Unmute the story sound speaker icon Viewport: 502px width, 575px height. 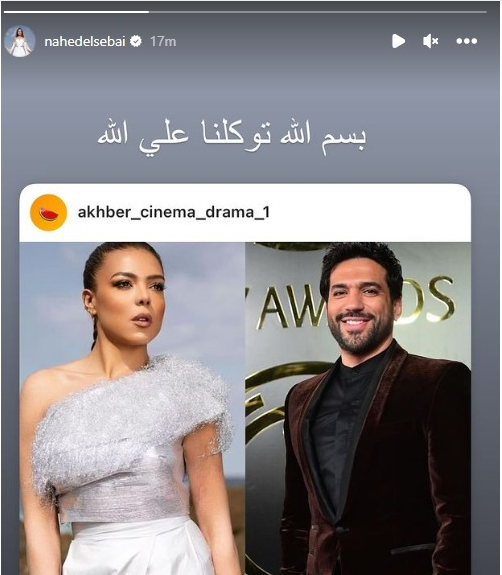pos(430,41)
